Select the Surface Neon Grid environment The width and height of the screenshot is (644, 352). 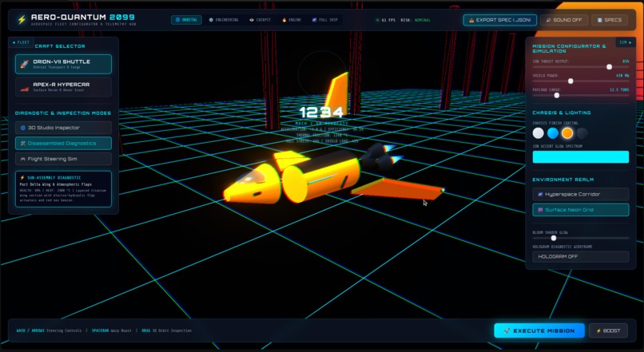(x=581, y=210)
